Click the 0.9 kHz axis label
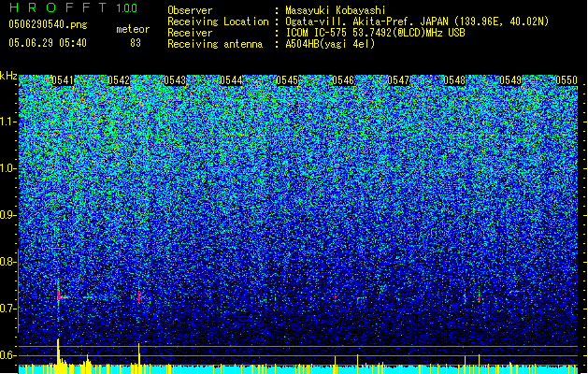The width and height of the screenshot is (588, 374). point(8,215)
